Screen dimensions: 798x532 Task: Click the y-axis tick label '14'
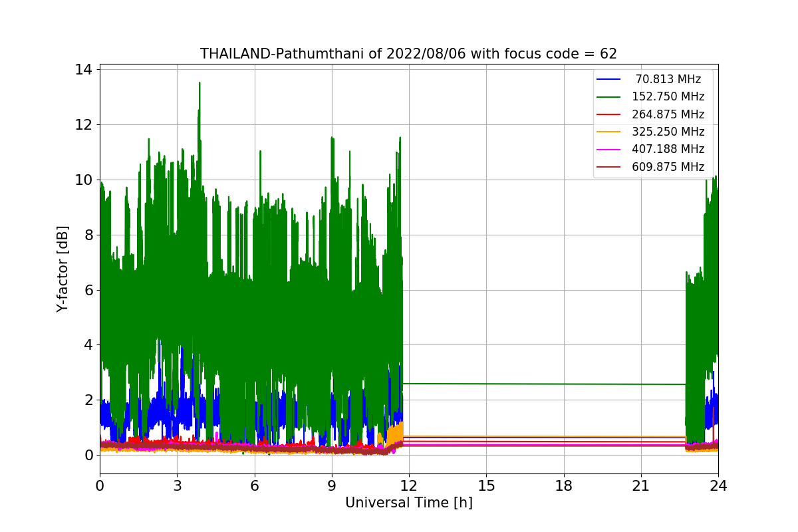[85, 70]
